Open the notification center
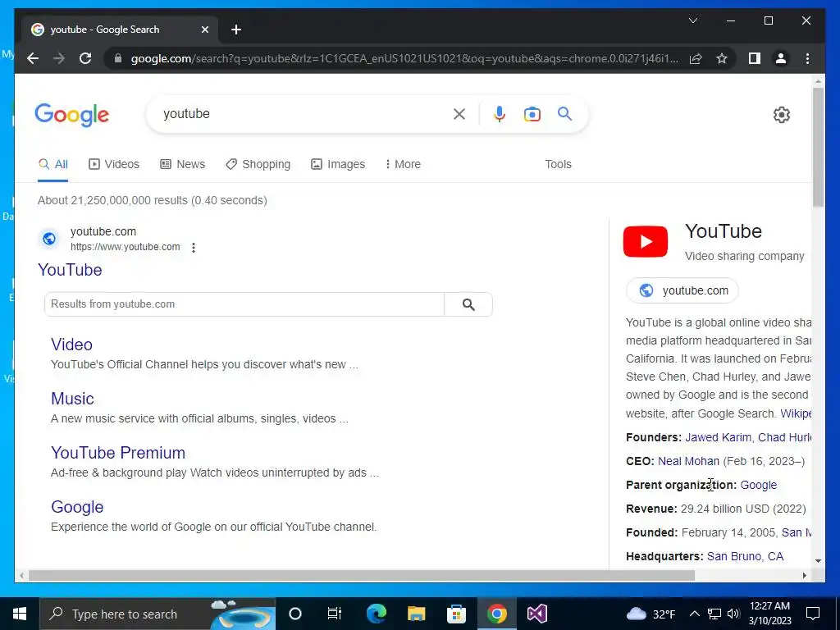Screen dimensions: 840x630 (813, 614)
